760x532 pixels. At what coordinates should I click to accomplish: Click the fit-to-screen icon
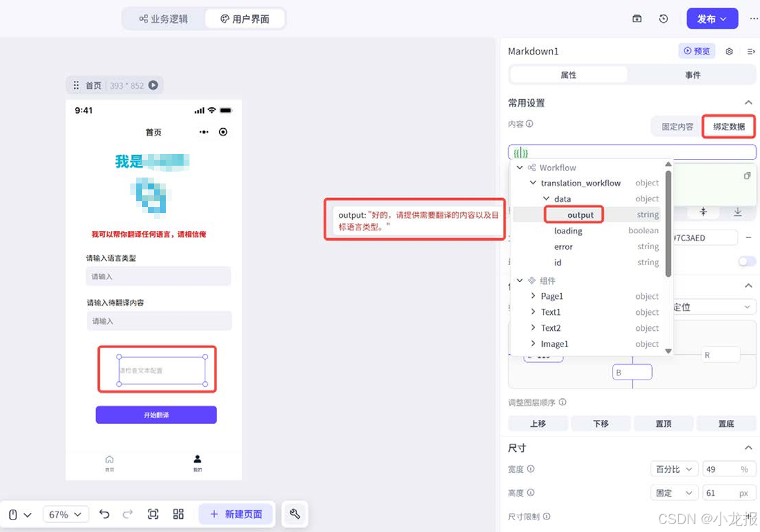[153, 514]
